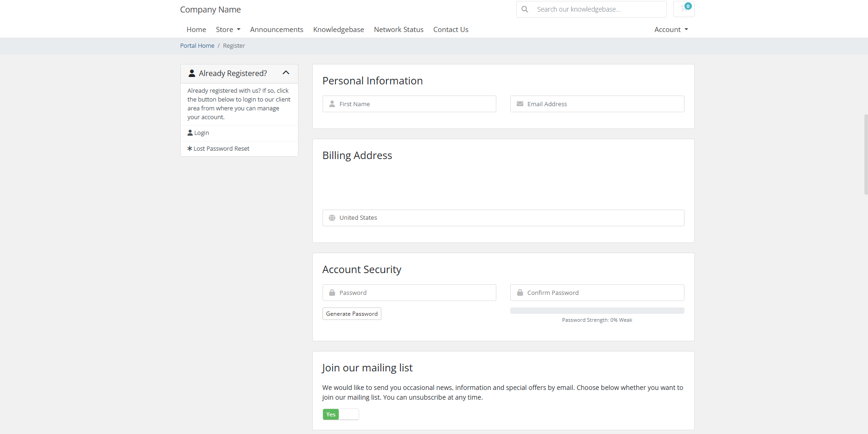Click the lock icon in Password field
The width and height of the screenshot is (868, 434).
(332, 293)
